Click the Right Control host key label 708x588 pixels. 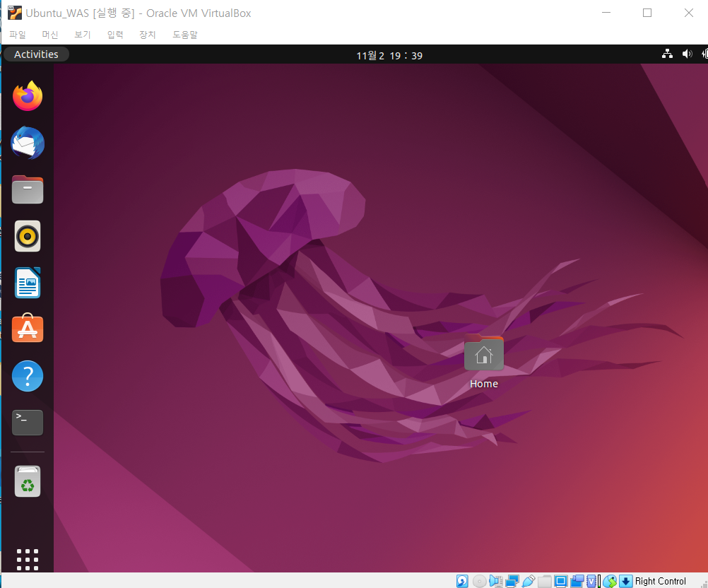click(660, 581)
